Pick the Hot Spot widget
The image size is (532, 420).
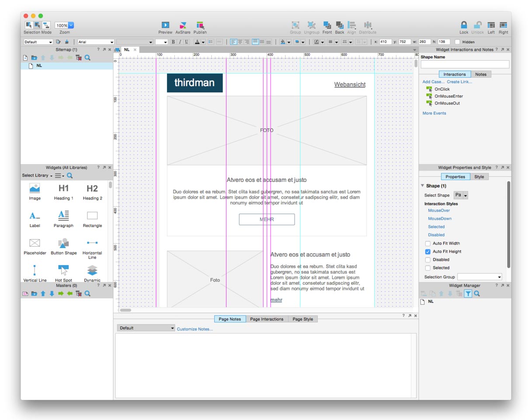coord(63,270)
